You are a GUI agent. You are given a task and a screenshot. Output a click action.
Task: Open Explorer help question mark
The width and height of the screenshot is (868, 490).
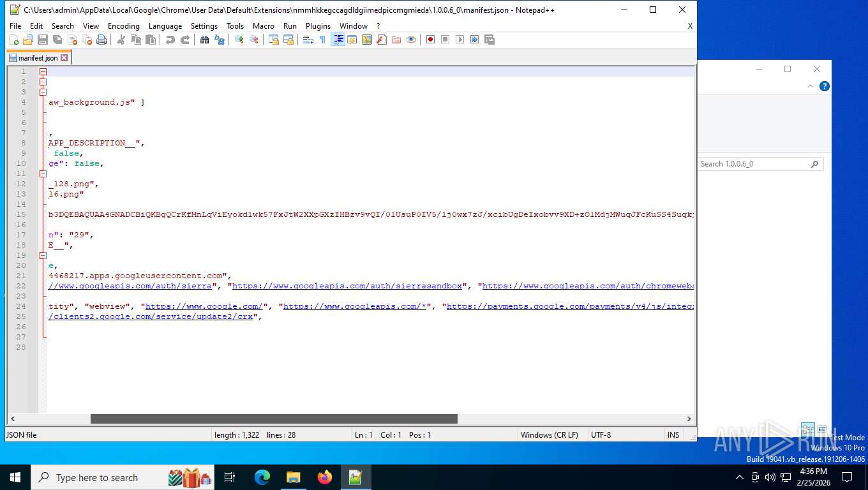(x=825, y=86)
